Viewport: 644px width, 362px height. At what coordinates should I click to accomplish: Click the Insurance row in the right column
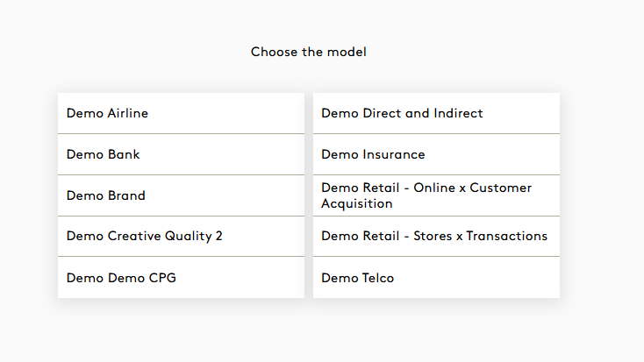coord(373,154)
